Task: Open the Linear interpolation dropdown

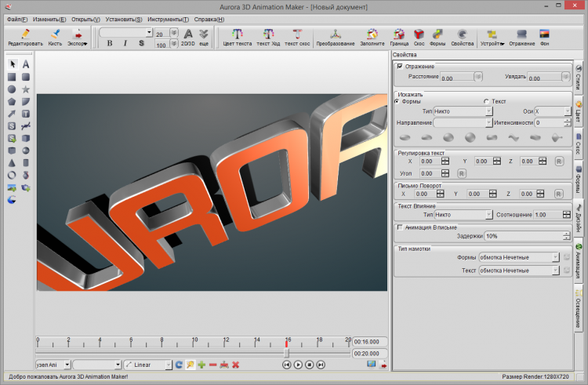Action: [x=147, y=365]
